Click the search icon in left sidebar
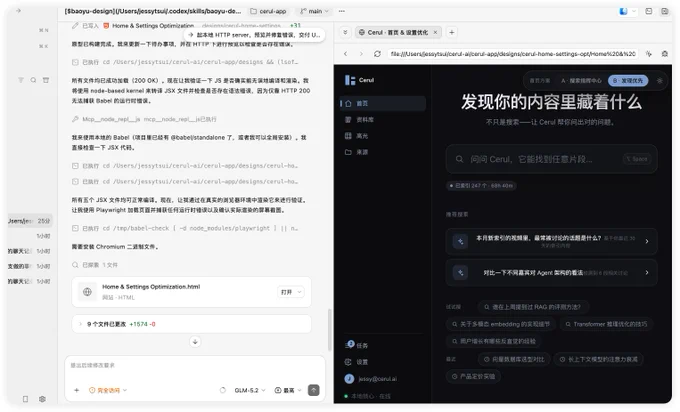Image resolution: width=680 pixels, height=412 pixels. pyautogui.click(x=33, y=80)
